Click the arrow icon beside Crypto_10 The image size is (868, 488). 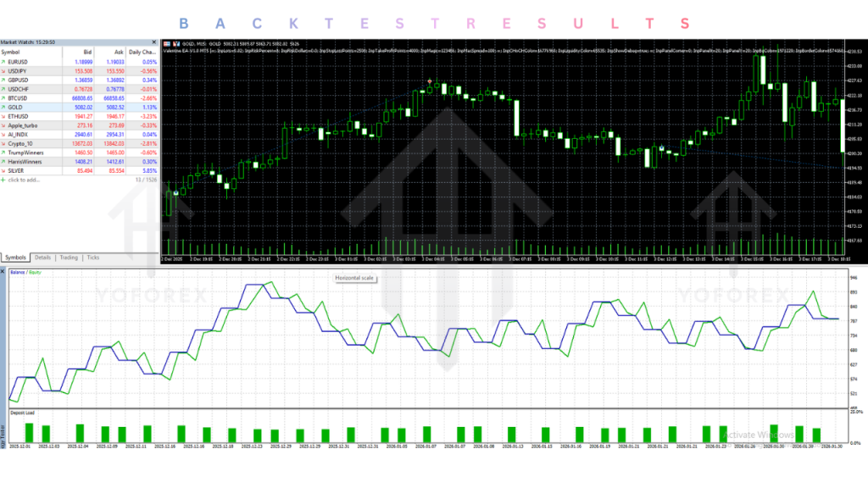pos(4,144)
